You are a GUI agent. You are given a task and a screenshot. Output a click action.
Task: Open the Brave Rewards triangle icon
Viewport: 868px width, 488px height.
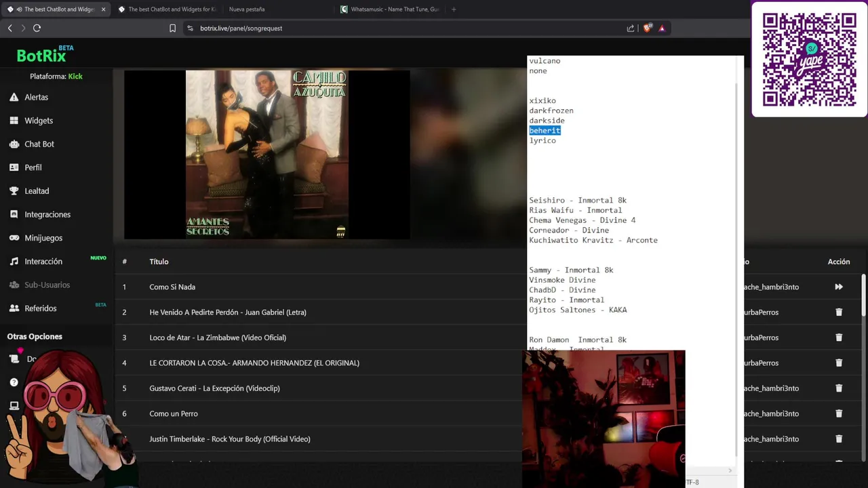(x=662, y=28)
